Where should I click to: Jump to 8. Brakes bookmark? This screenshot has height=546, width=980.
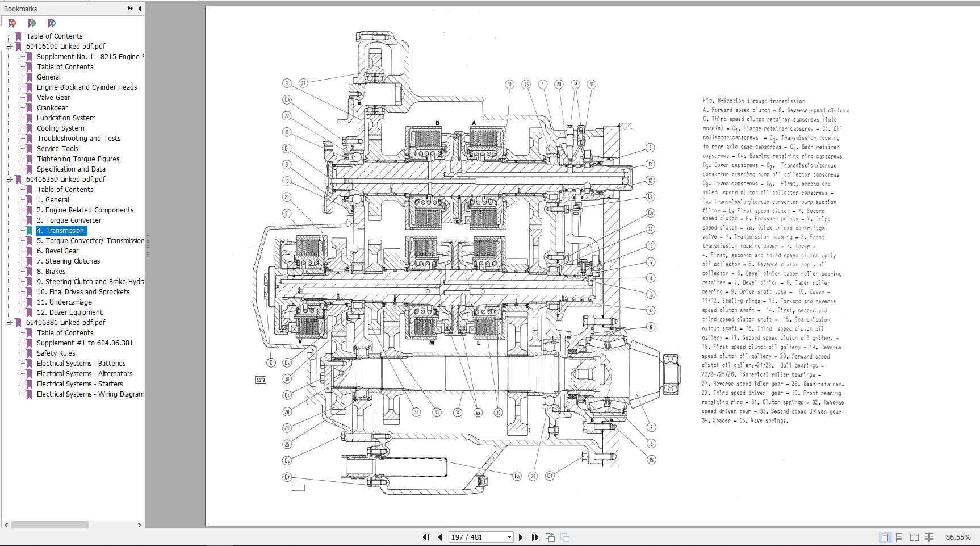pos(51,271)
